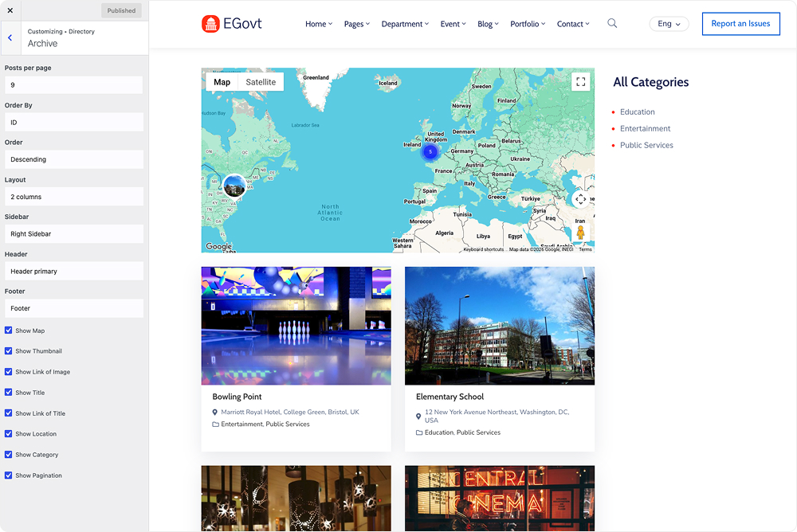Click folder icon beside Education, Public Services
Viewport: 797px width, 532px height.
pos(419,432)
